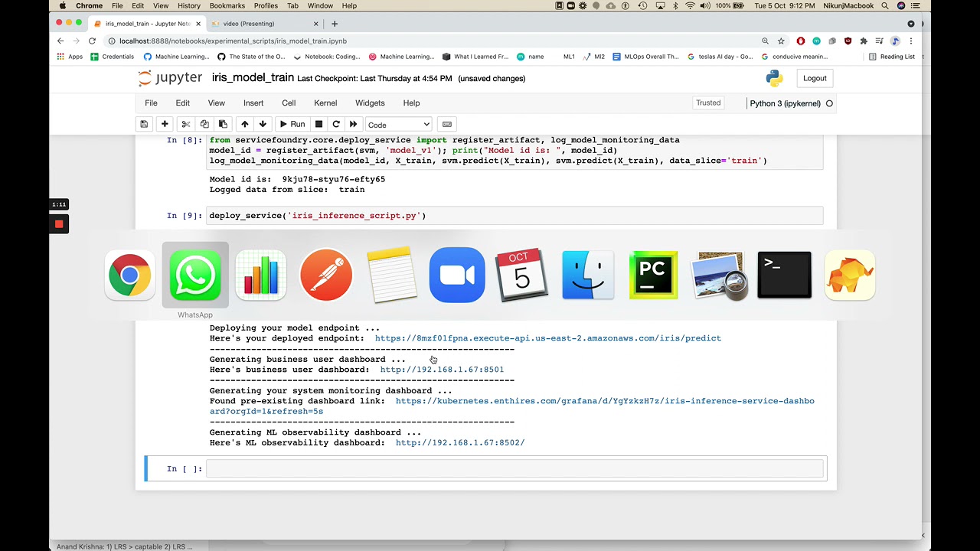Select Zoom in the app switcher

(457, 275)
